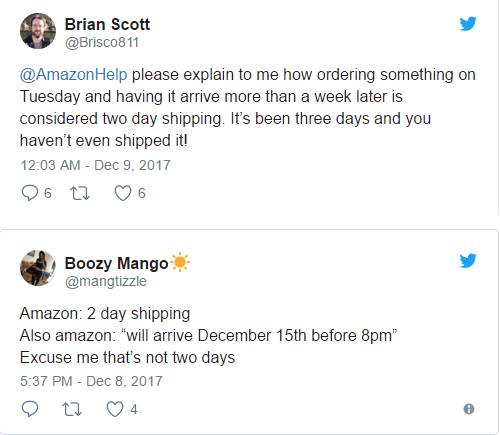The height and width of the screenshot is (435, 500).
Task: Click the @mangtizzle handle
Action: pos(106,281)
